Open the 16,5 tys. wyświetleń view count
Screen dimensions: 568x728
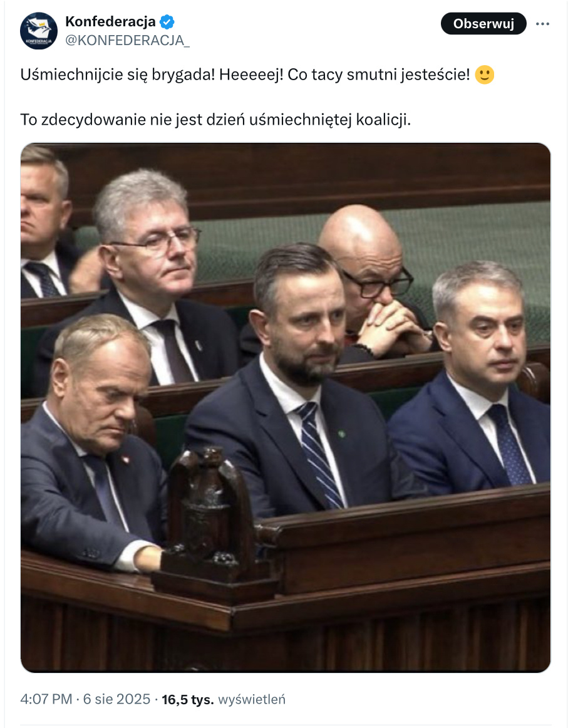(223, 699)
